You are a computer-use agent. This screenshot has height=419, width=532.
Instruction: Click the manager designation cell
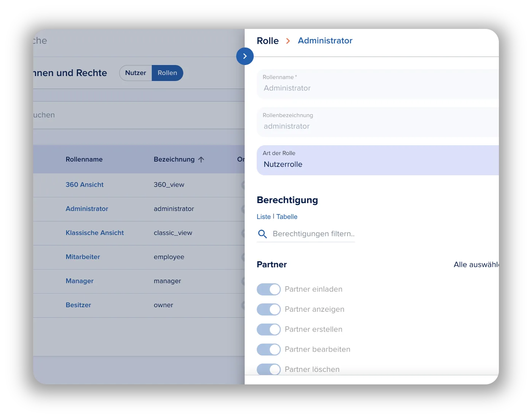[x=167, y=281]
